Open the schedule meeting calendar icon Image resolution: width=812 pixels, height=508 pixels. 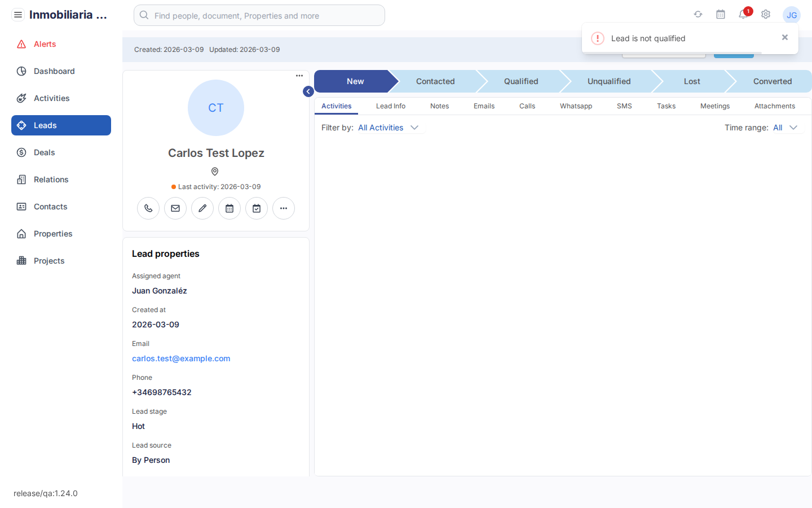(230, 208)
